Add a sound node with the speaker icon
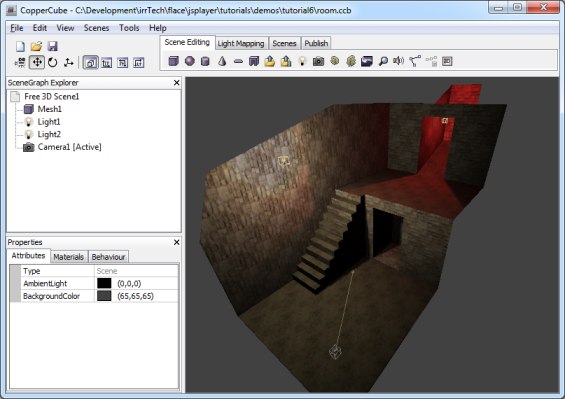Viewport: 565px width, 399px height. tap(398, 61)
